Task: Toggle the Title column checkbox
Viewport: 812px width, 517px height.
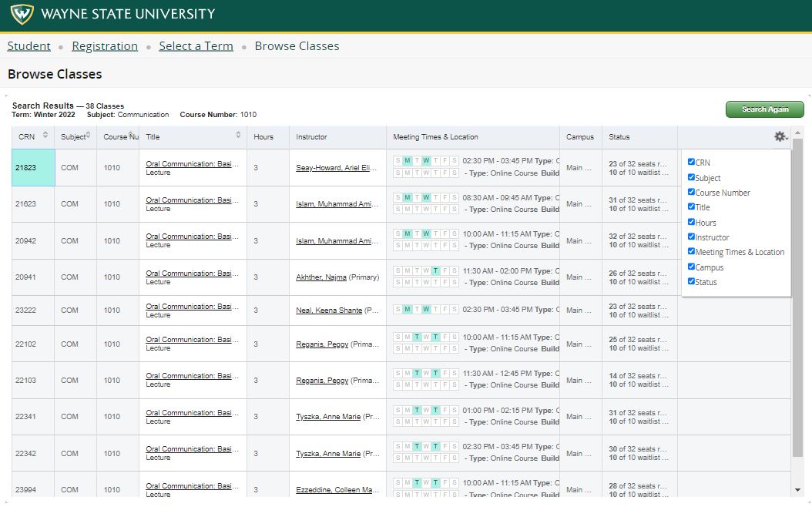Action: tap(691, 206)
